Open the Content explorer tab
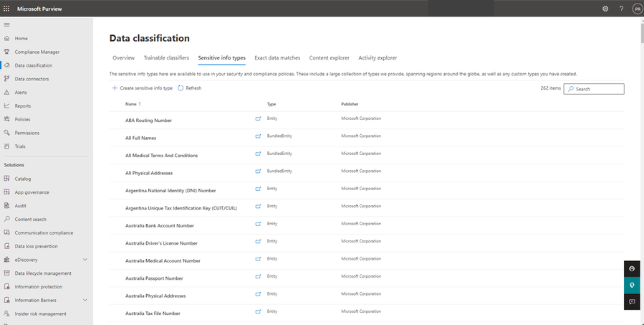 [329, 57]
